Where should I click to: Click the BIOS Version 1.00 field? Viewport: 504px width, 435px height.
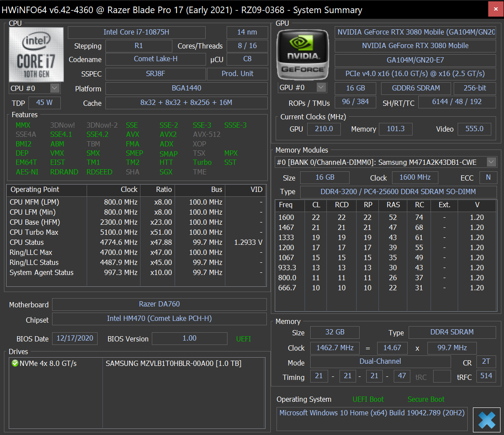pyautogui.click(x=189, y=338)
